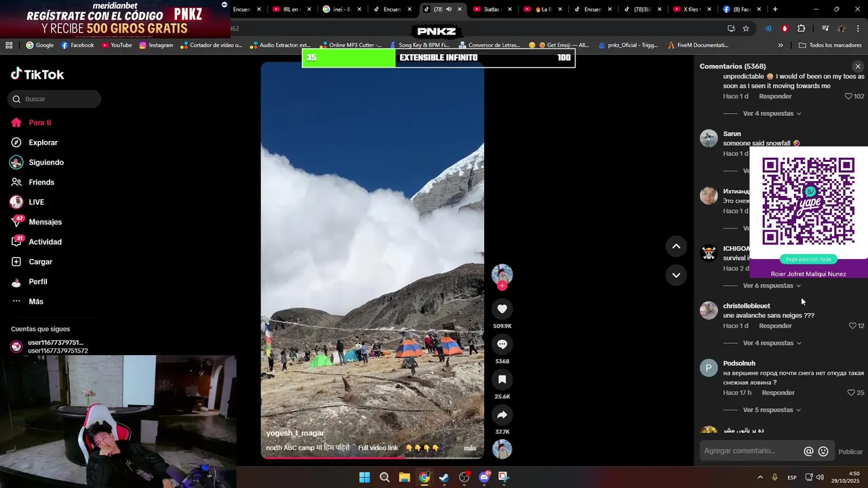Click the Publicar button
Screen dimensions: 868x488
850,452
